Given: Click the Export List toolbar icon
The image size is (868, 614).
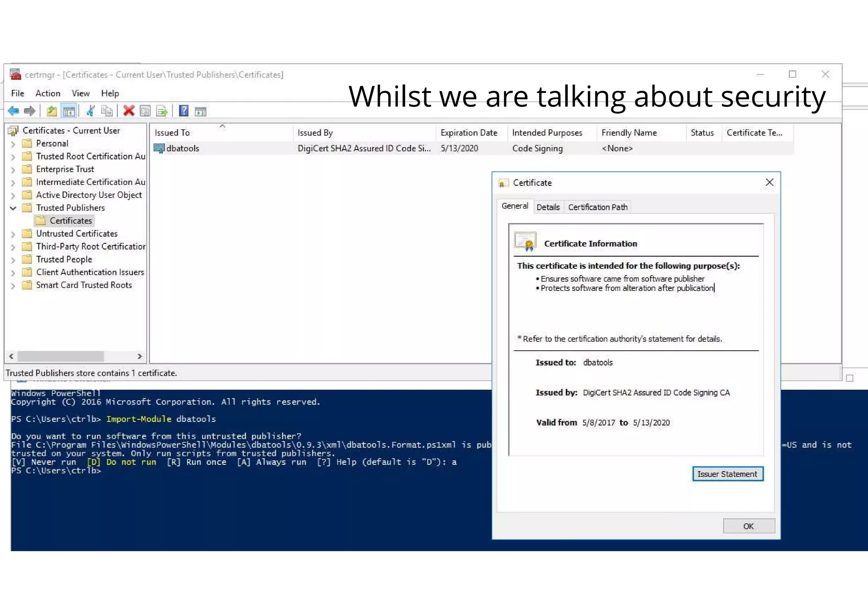Looking at the screenshot, I should [162, 111].
